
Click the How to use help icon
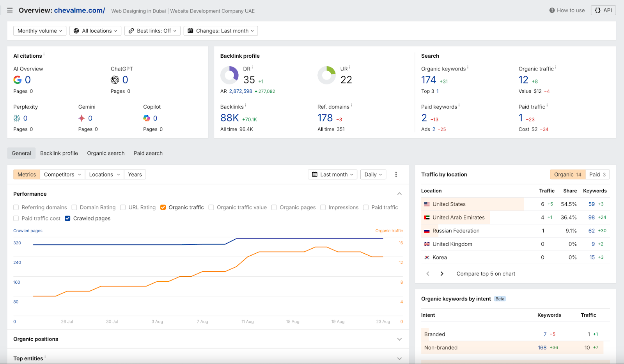click(552, 11)
